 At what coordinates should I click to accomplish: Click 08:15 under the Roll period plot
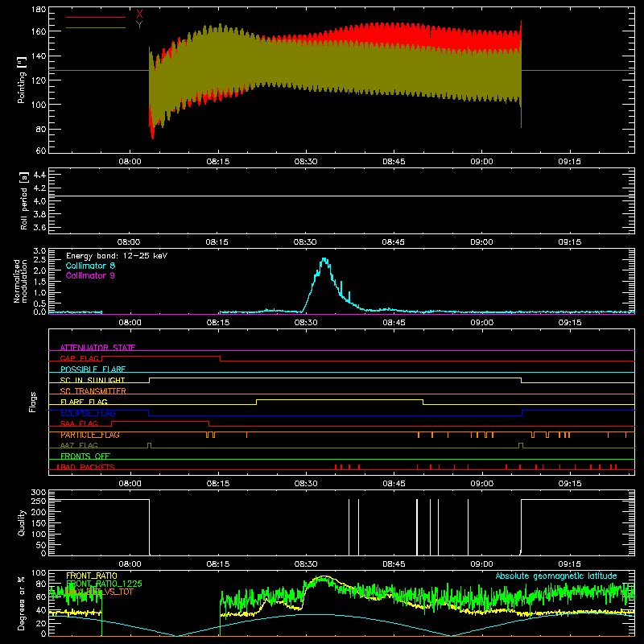pyautogui.click(x=217, y=242)
